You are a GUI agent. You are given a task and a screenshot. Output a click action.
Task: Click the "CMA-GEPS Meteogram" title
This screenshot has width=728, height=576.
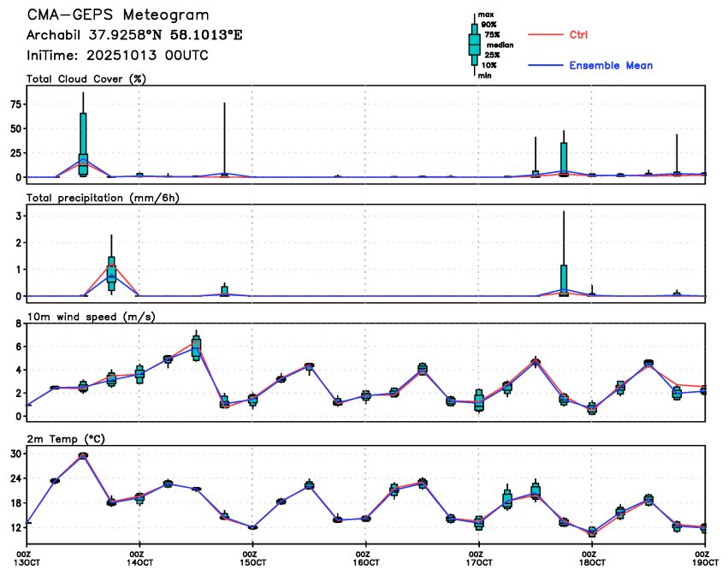(x=118, y=16)
